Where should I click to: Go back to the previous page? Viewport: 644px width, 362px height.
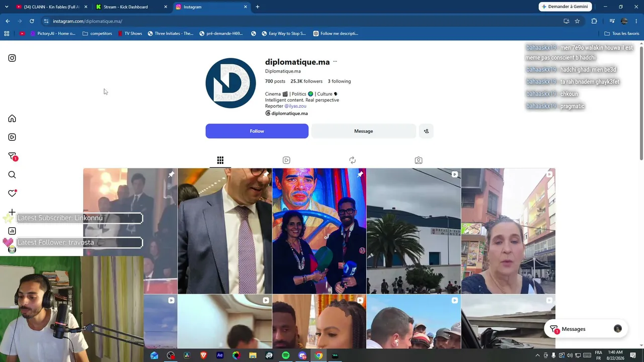point(8,21)
